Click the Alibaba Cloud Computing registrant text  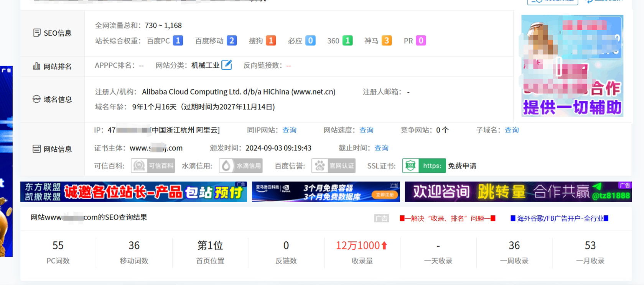[x=239, y=92]
